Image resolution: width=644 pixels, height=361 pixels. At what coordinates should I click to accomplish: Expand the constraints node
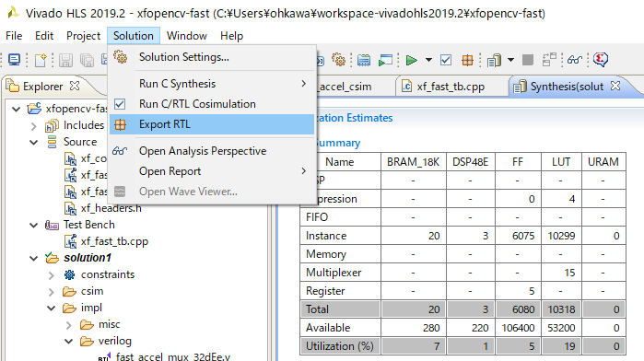pos(51,275)
